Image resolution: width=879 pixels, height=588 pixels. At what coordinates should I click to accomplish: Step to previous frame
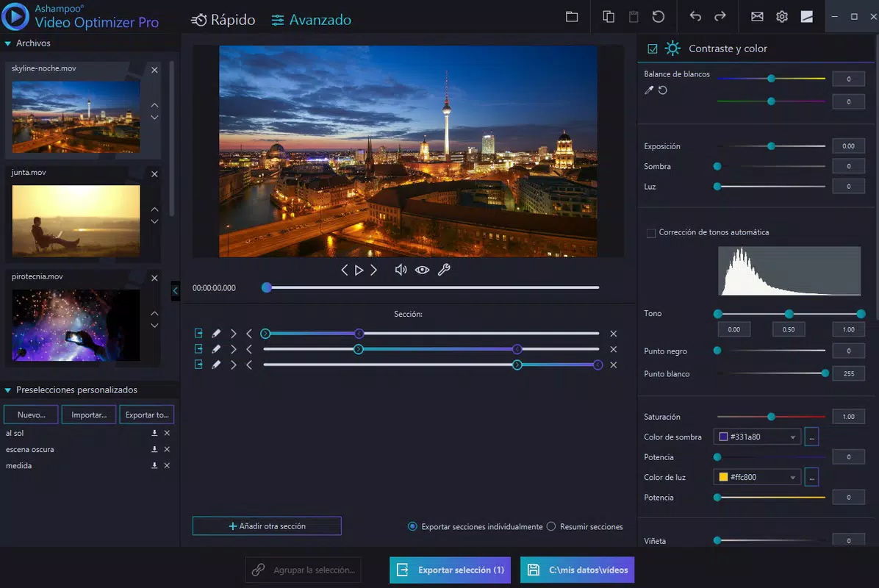[x=344, y=270]
